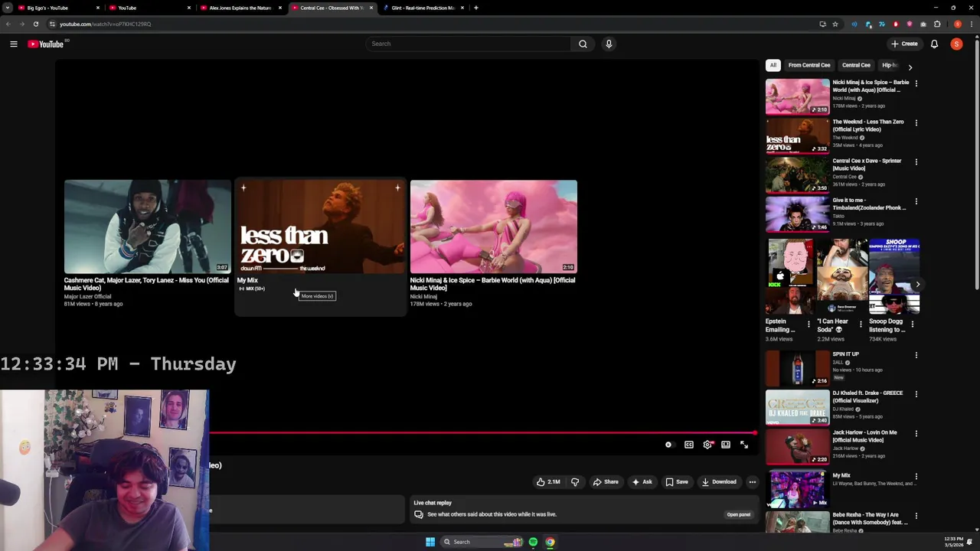
Task: Bookmark this page with the star icon
Action: [x=835, y=24]
